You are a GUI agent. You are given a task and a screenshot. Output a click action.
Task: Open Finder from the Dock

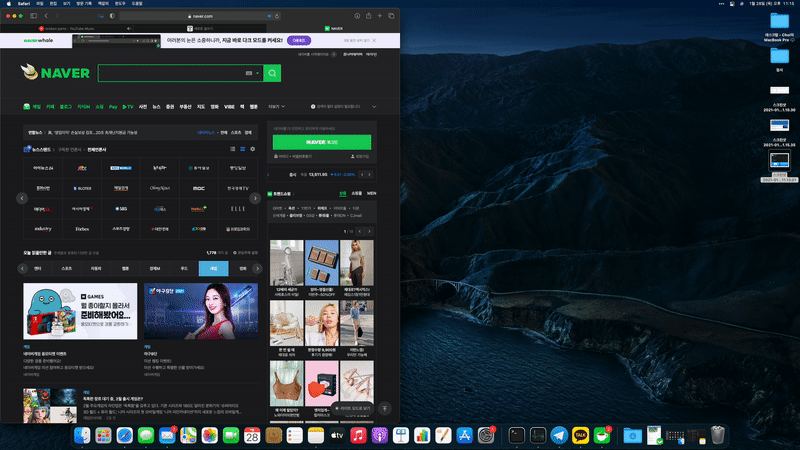click(x=82, y=436)
